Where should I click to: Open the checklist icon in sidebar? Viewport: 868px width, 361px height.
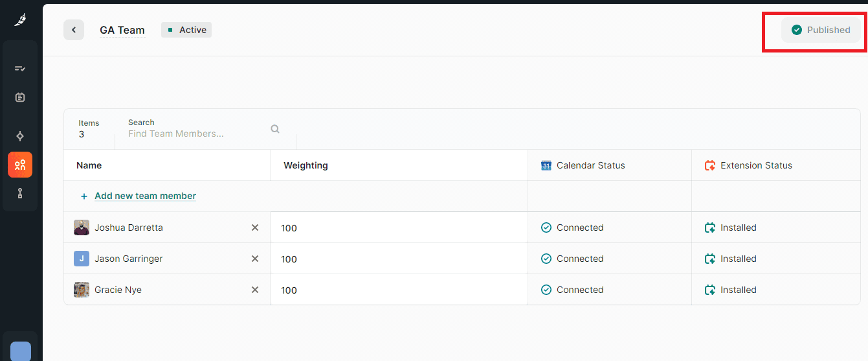tap(20, 68)
